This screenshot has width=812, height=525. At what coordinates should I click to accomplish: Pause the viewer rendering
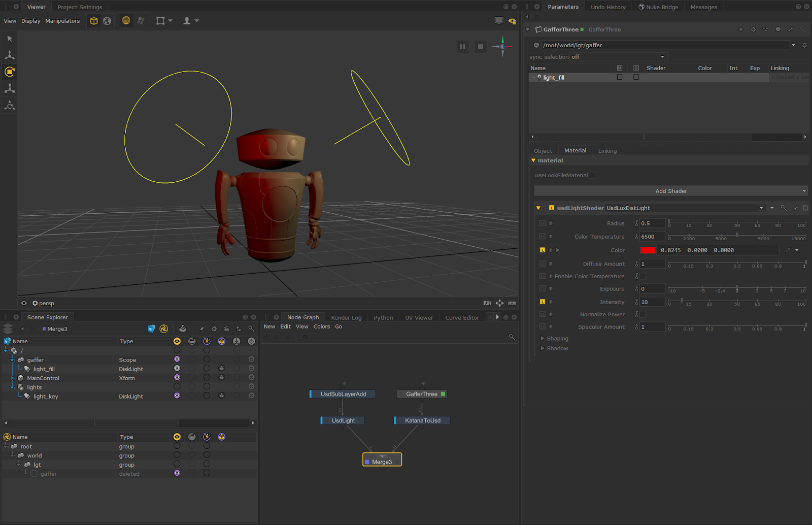[462, 47]
